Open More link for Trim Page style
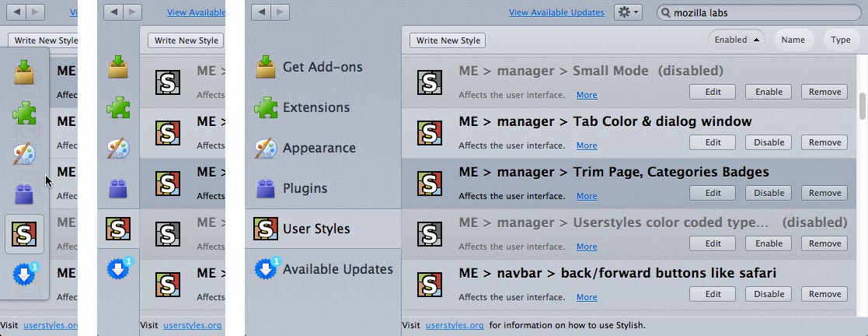Viewport: 868px width, 336px height. pos(587,196)
